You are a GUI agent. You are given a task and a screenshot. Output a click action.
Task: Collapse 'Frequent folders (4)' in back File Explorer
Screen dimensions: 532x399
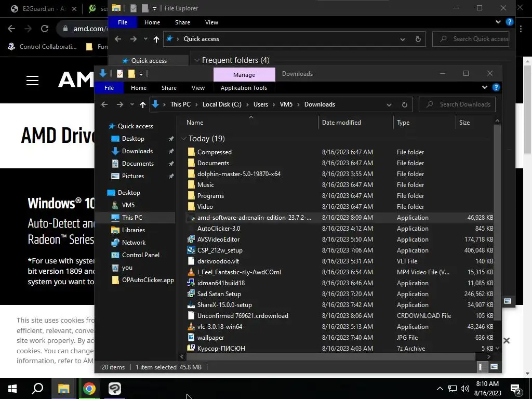pos(196,60)
